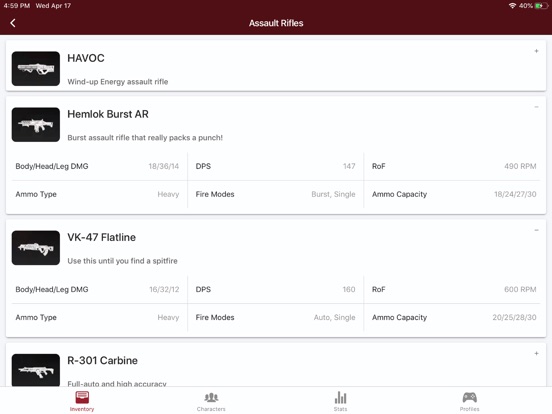Tap the Hemlok Ammo Capacity row
552x414 pixels.
pos(454,194)
